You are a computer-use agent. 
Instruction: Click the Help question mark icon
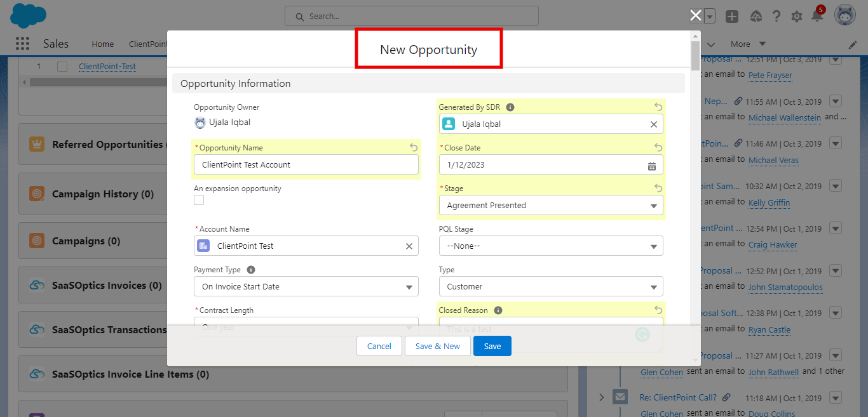776,17
